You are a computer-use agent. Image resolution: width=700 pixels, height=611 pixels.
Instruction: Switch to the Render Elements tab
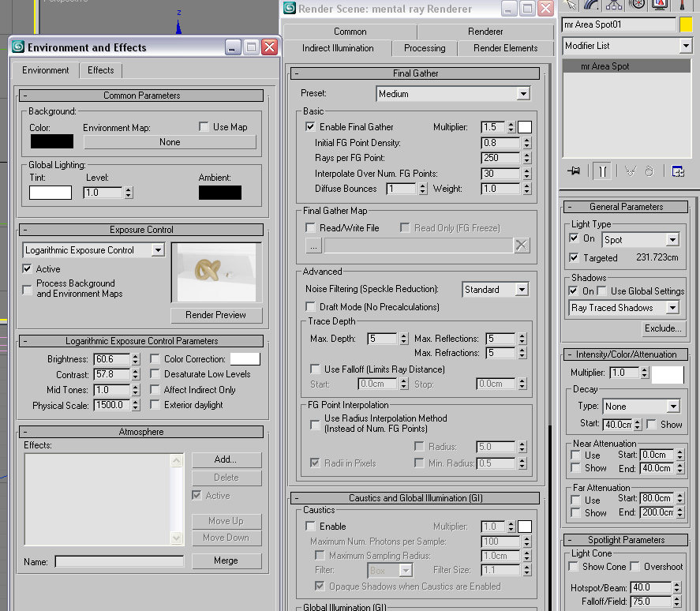click(505, 48)
